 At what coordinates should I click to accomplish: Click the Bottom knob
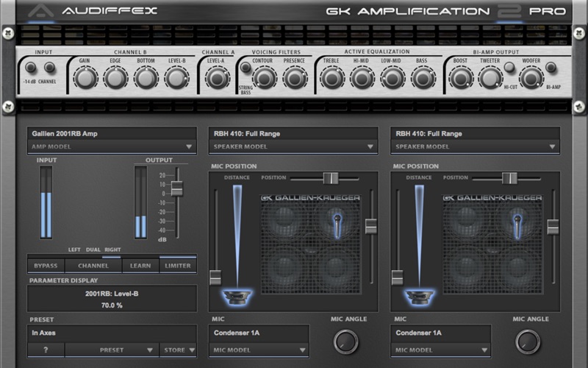pyautogui.click(x=146, y=78)
